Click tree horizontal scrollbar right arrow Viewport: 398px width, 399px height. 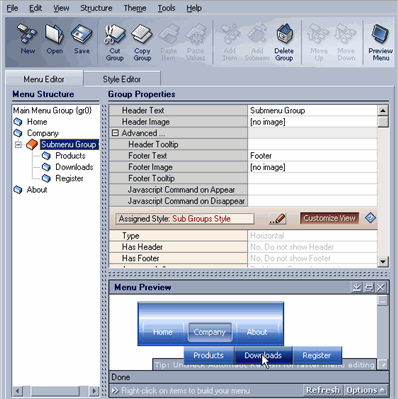94,390
